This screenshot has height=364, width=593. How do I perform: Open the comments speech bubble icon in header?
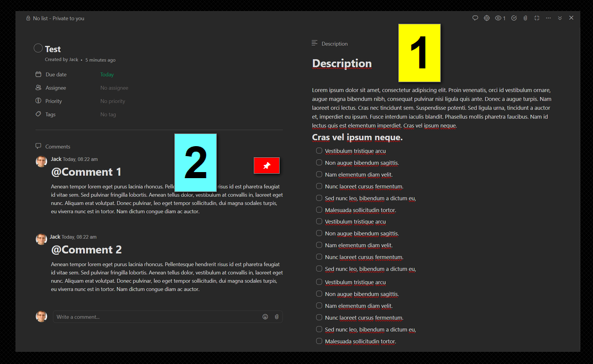tap(475, 18)
